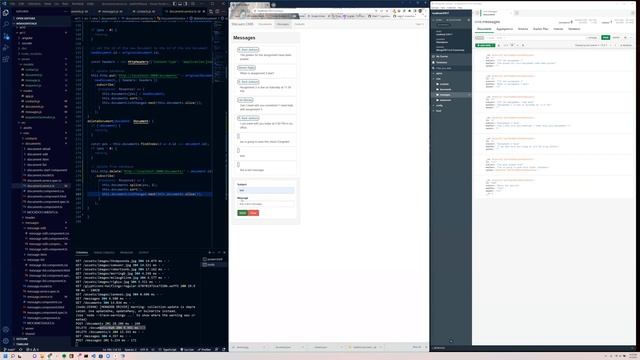
Task: Toggle the bottom panel in VS Code
Action: [180, 4]
